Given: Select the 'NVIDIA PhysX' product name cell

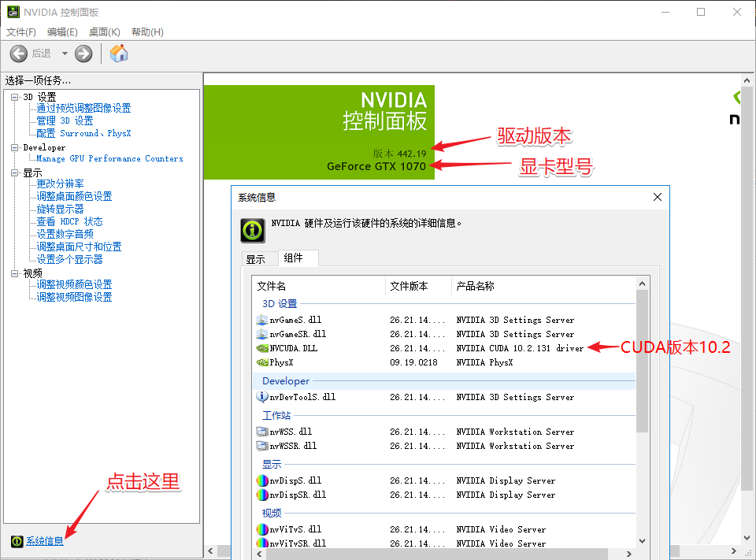Looking at the screenshot, I should 484,362.
